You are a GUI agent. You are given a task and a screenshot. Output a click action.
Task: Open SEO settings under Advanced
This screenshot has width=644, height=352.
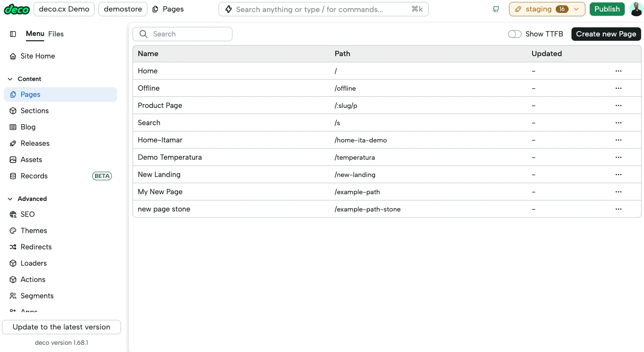click(27, 214)
